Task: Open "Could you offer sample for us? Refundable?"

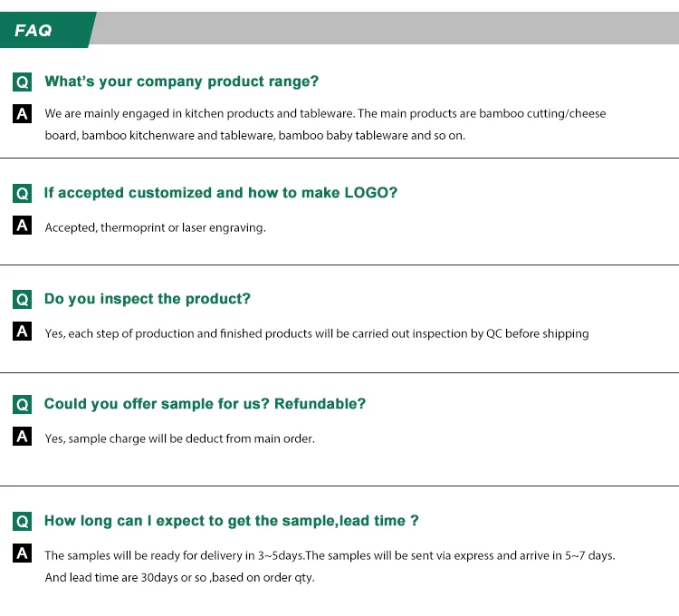Action: 205,404
